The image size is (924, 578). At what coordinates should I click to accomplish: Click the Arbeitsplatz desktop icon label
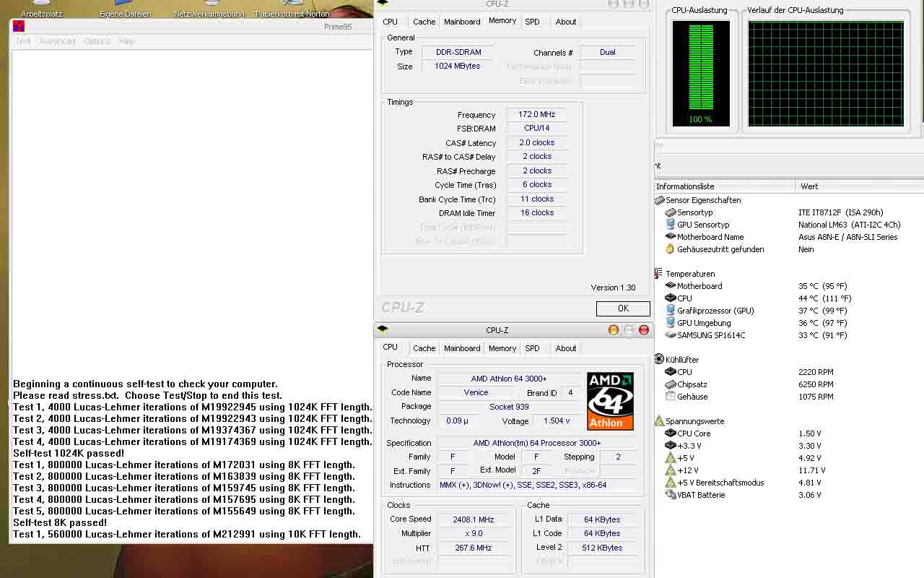coord(41,14)
